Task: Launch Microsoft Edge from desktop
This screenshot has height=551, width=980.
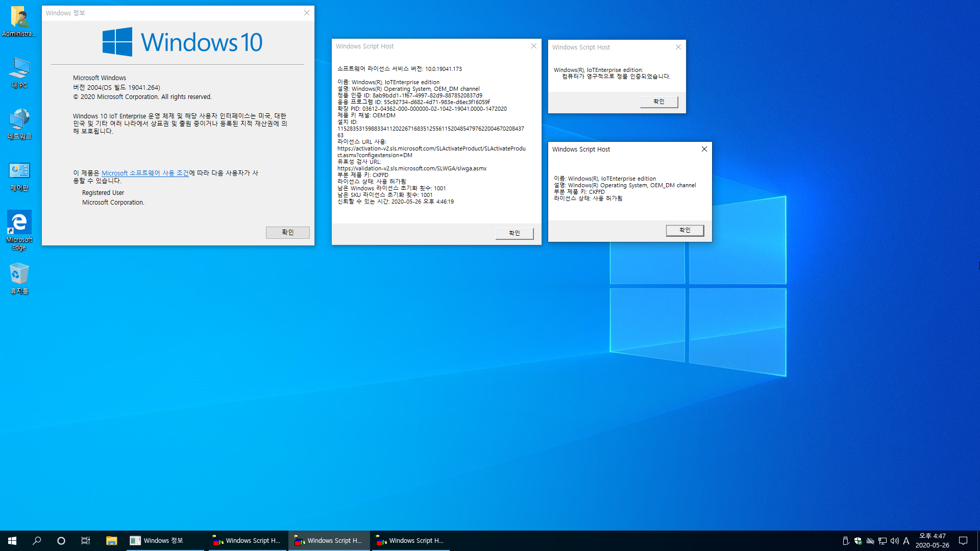Action: 19,230
